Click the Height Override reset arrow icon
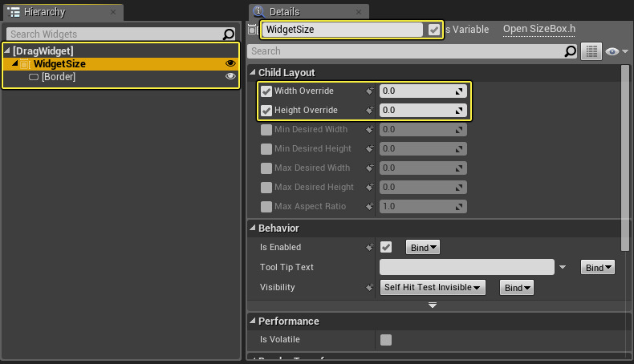Viewport: 634px width, 364px height. (371, 111)
